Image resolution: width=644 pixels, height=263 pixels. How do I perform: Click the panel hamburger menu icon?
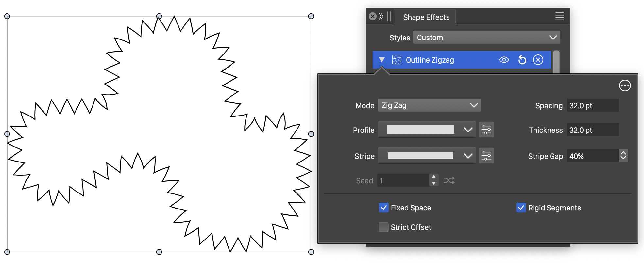[x=559, y=17]
